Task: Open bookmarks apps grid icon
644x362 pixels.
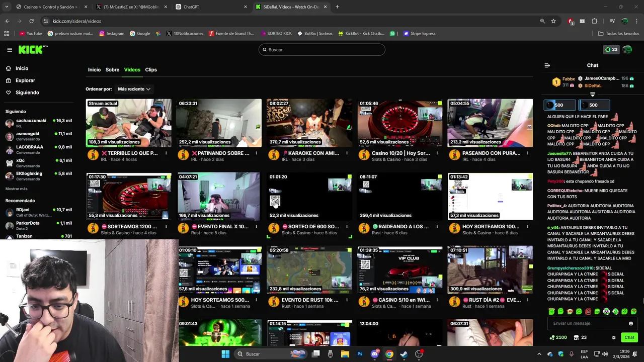Action: [x=7, y=34]
